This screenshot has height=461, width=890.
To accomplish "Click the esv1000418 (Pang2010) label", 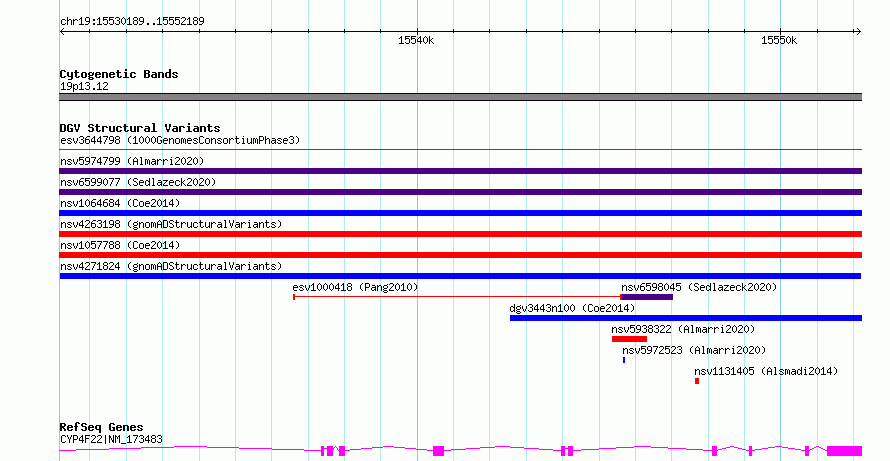I will (355, 287).
